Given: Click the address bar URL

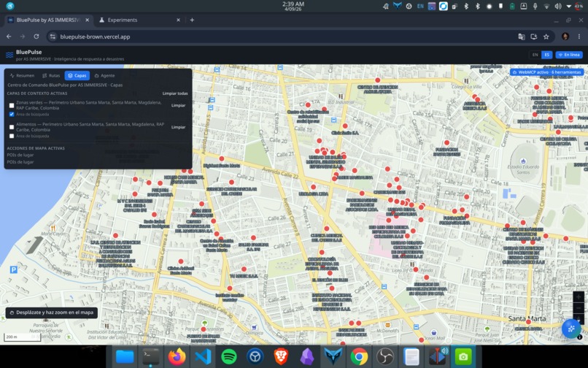Looking at the screenshot, I should pyautogui.click(x=95, y=37).
